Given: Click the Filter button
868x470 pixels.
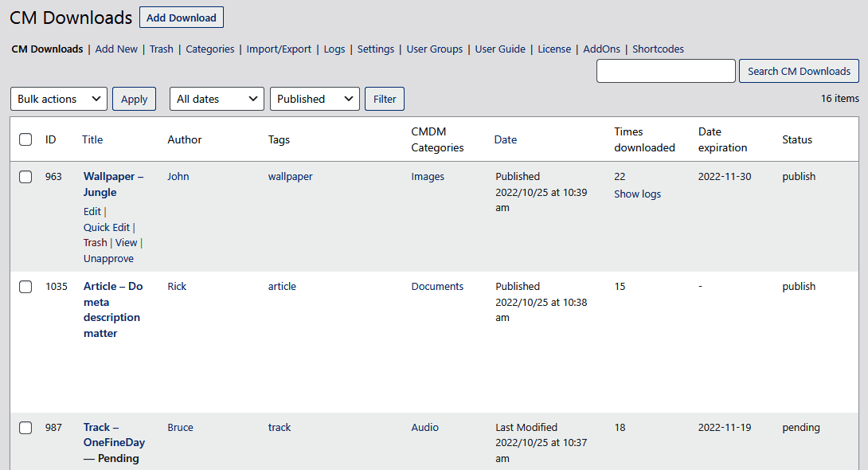Looking at the screenshot, I should pos(385,99).
